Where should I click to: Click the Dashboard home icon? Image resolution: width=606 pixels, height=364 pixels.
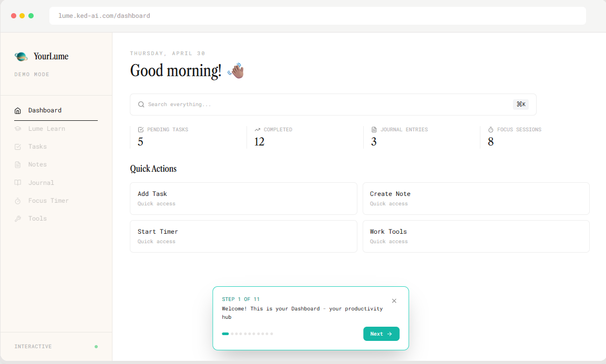(x=18, y=110)
